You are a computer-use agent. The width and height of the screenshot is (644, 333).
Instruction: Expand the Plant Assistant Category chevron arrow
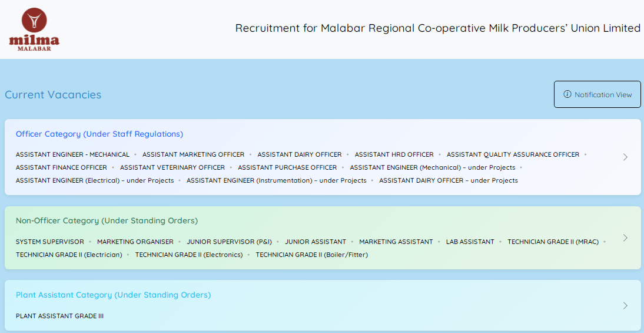[626, 305]
